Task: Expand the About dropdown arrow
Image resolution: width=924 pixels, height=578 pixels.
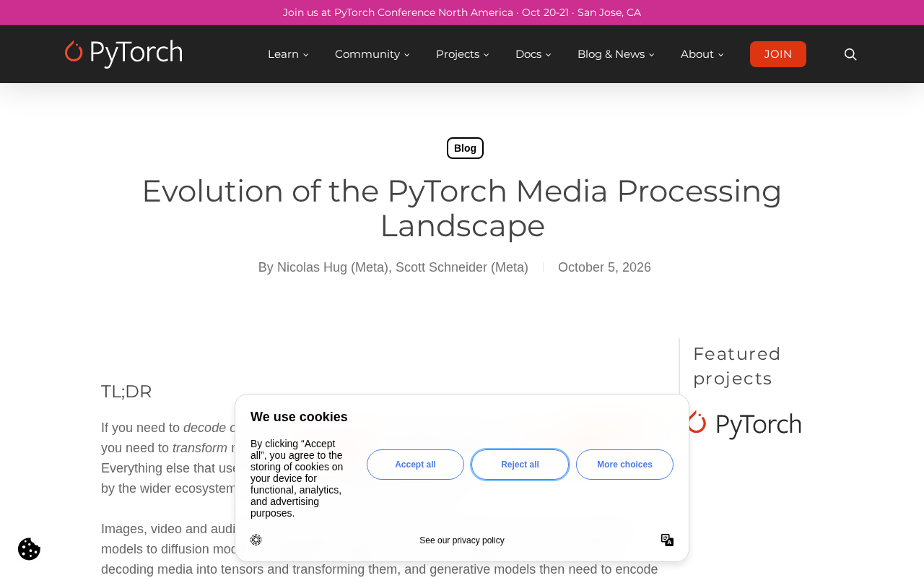Action: click(720, 55)
